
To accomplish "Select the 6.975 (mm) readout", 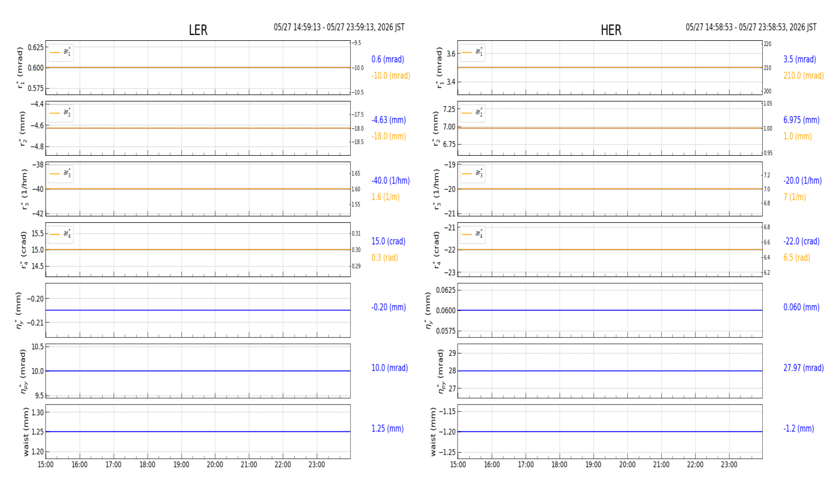I will coord(801,120).
